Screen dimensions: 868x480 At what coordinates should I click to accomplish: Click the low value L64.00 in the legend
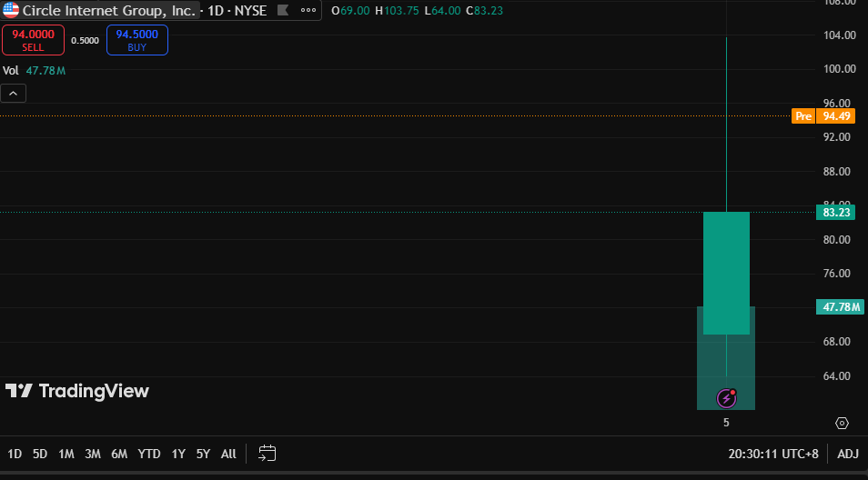click(x=442, y=11)
